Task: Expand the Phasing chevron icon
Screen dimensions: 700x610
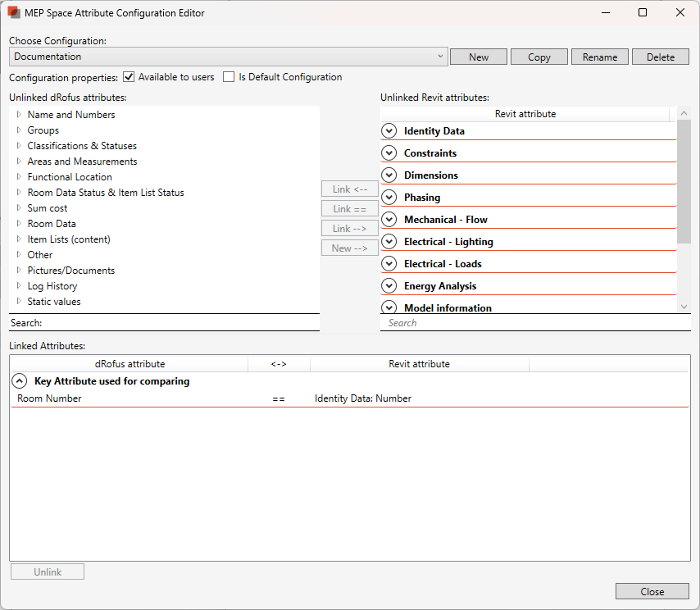Action: 389,198
